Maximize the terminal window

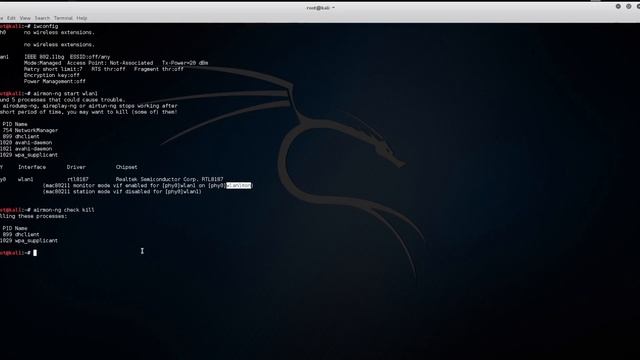pos(629,7)
